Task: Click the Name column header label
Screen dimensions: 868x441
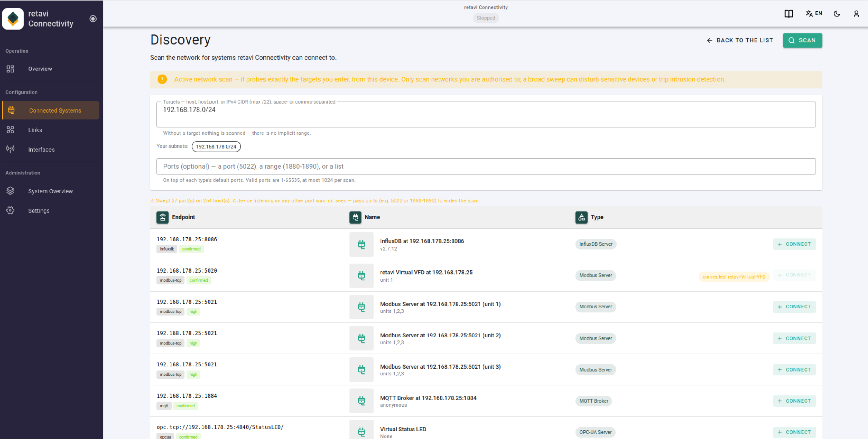Action: click(x=372, y=218)
